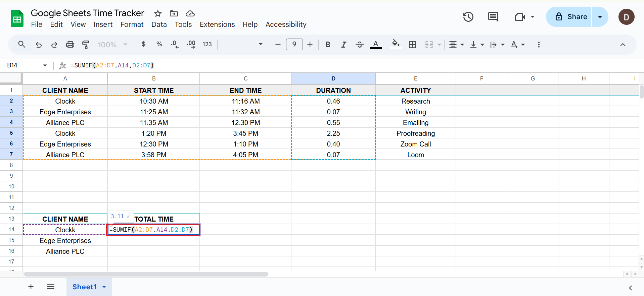Increase font size plus button

(x=310, y=44)
